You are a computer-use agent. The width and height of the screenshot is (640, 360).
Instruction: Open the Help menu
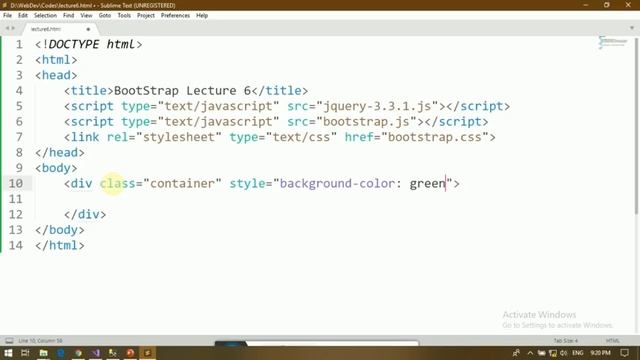click(x=202, y=16)
